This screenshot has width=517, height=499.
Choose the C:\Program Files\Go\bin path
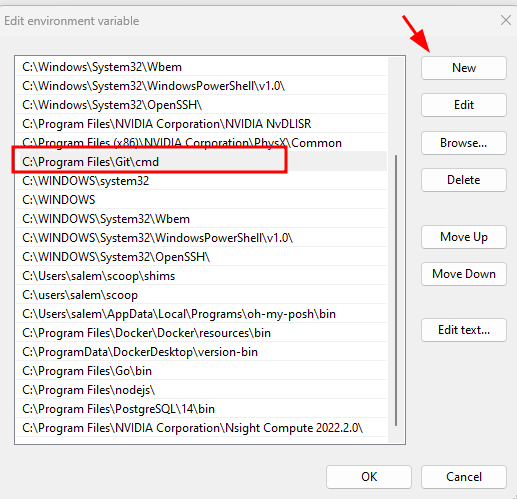202,371
